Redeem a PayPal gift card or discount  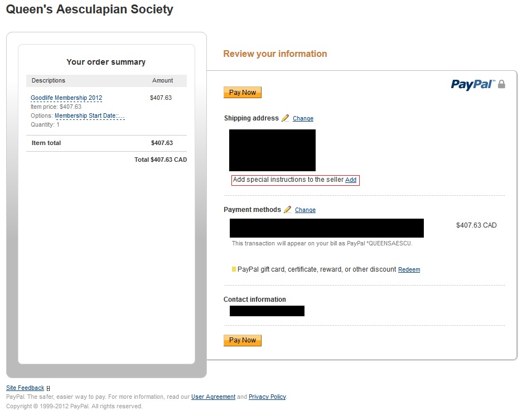409,270
